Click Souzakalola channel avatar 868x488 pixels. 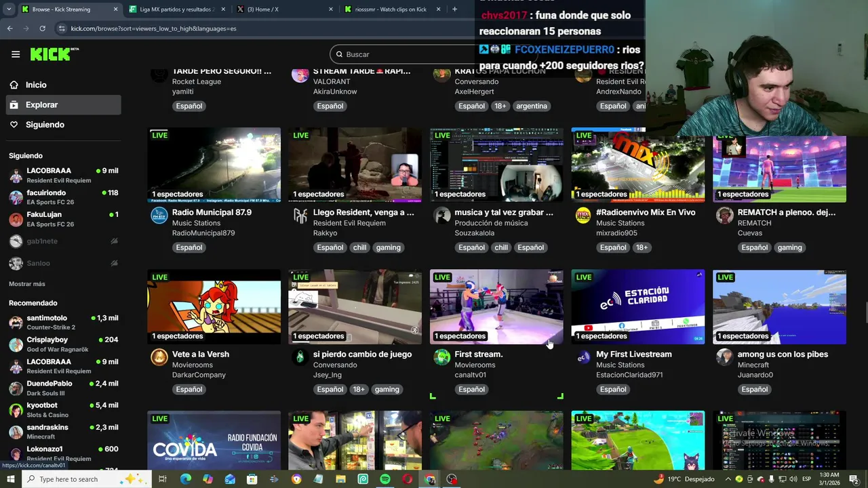coord(442,216)
